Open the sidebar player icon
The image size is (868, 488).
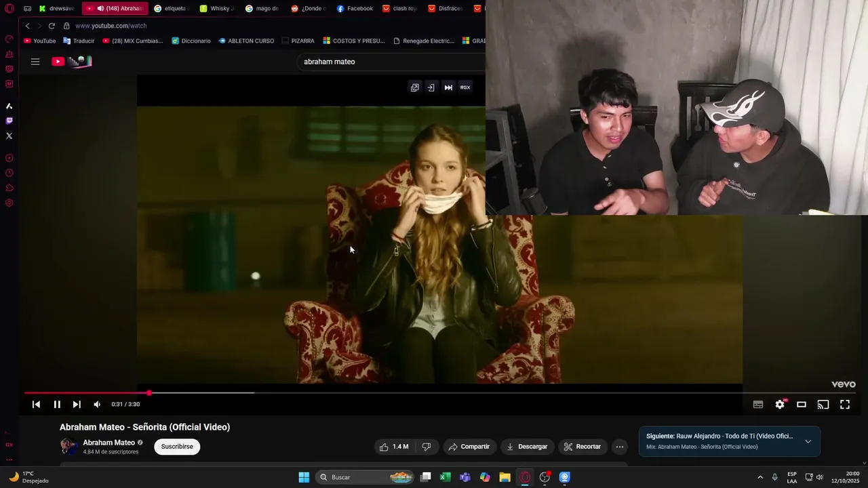coord(9,158)
